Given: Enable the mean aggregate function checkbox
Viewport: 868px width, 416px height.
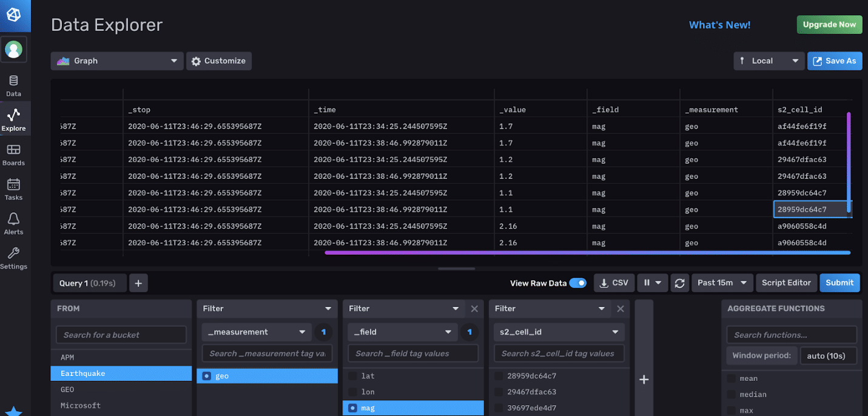Looking at the screenshot, I should point(732,378).
